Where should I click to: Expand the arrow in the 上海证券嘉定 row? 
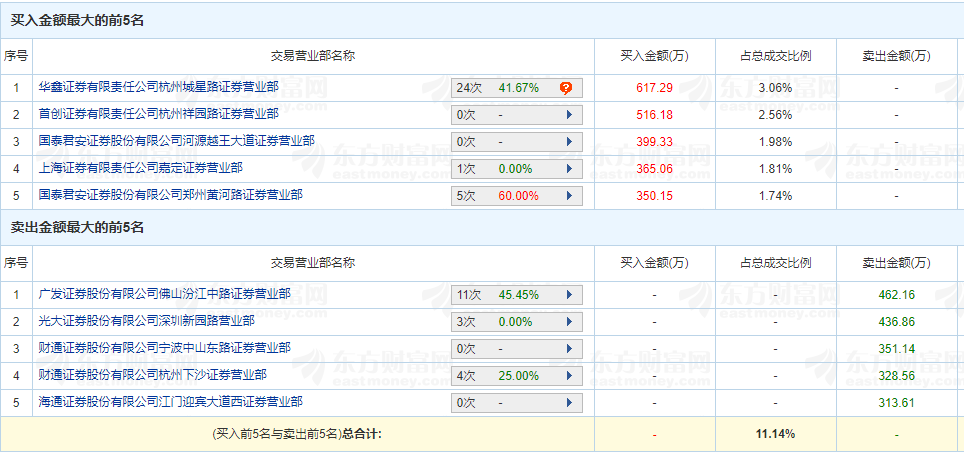click(x=569, y=169)
